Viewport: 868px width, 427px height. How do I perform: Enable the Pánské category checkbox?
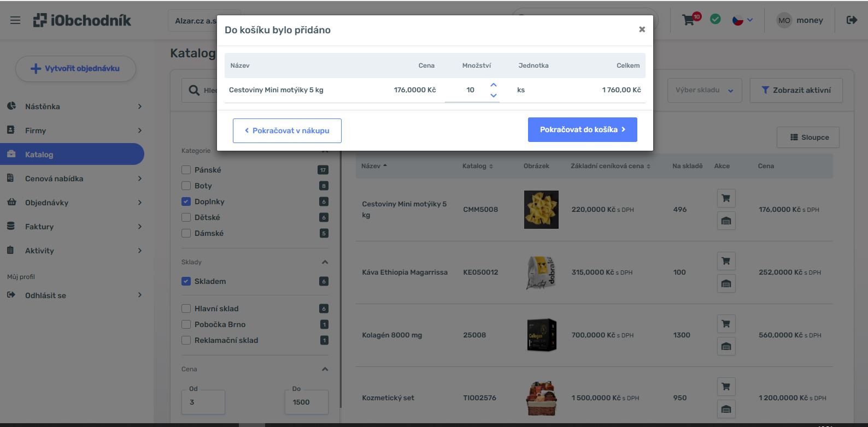186,170
